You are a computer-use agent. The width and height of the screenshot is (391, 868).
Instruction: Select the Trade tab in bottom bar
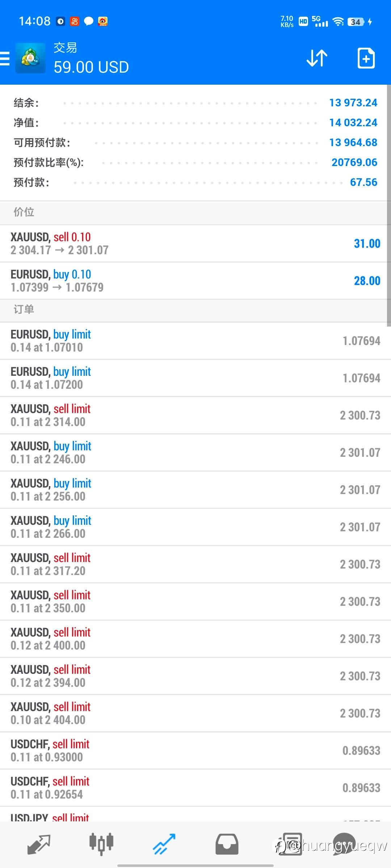click(164, 844)
